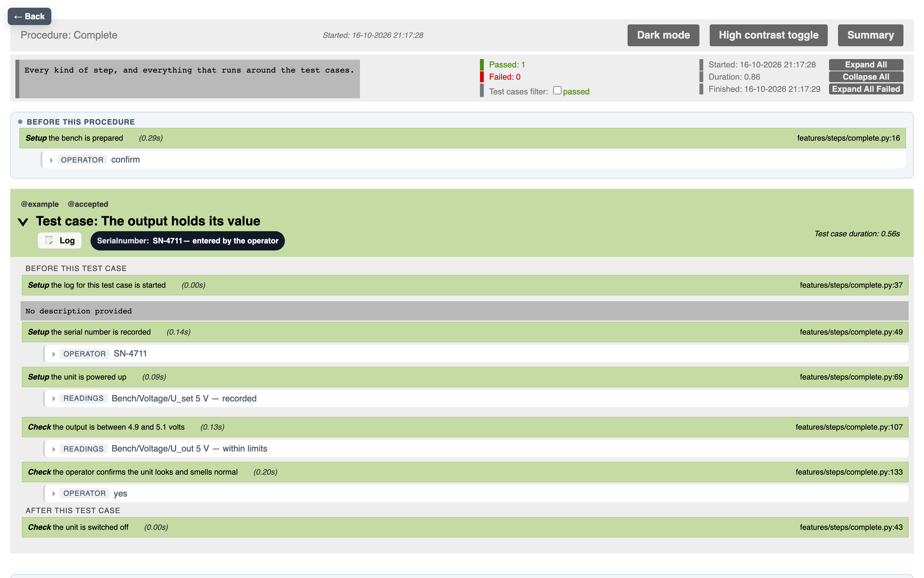Click 'features/steps/complete.py:133' source reference
This screenshot has width=924, height=578.
point(849,472)
